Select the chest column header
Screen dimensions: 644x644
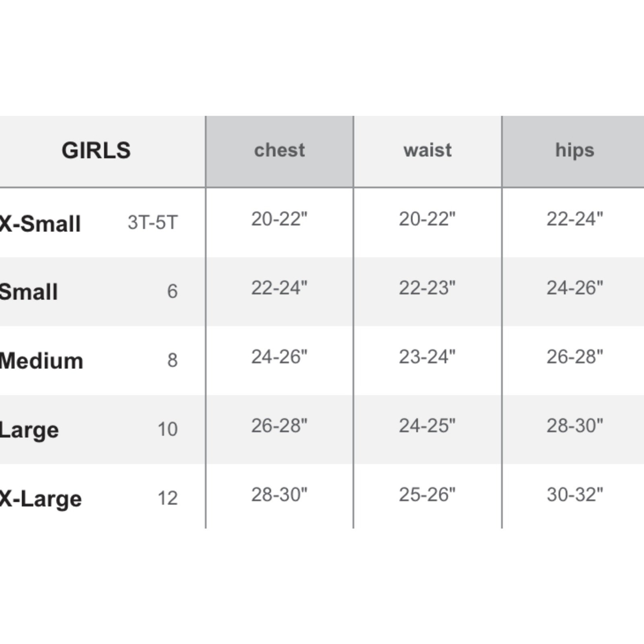tap(279, 151)
